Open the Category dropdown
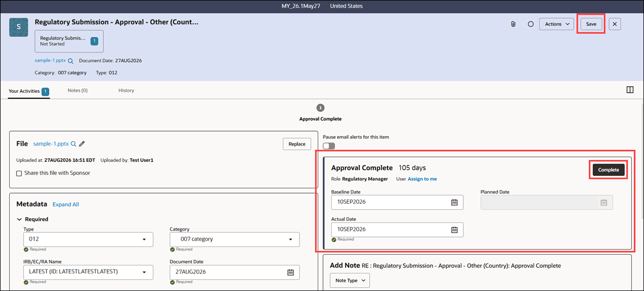 point(235,239)
